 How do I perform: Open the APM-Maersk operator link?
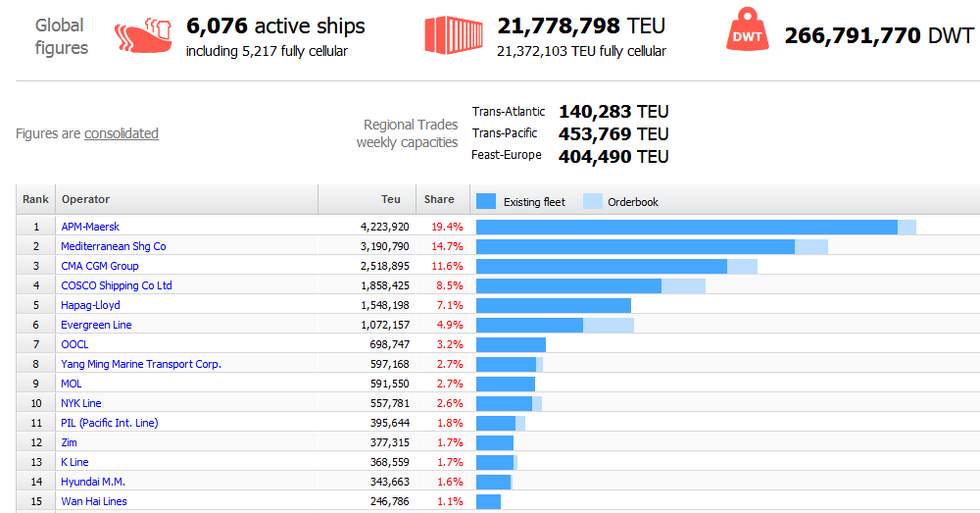tap(90, 227)
